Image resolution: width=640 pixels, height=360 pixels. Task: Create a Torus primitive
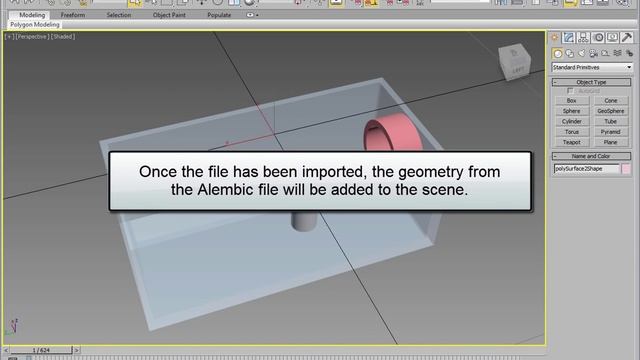click(571, 132)
